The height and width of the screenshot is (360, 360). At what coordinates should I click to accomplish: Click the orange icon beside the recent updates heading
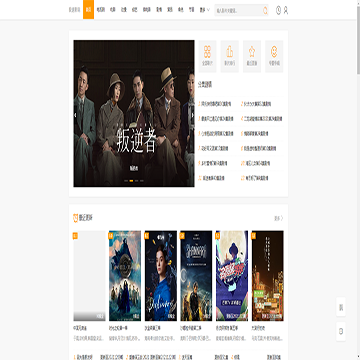[x=75, y=218]
